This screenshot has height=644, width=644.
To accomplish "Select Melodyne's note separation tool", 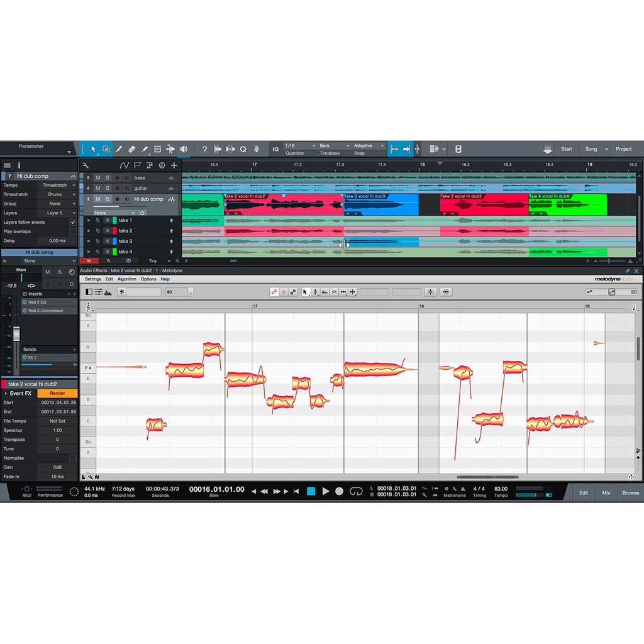I will point(352,292).
